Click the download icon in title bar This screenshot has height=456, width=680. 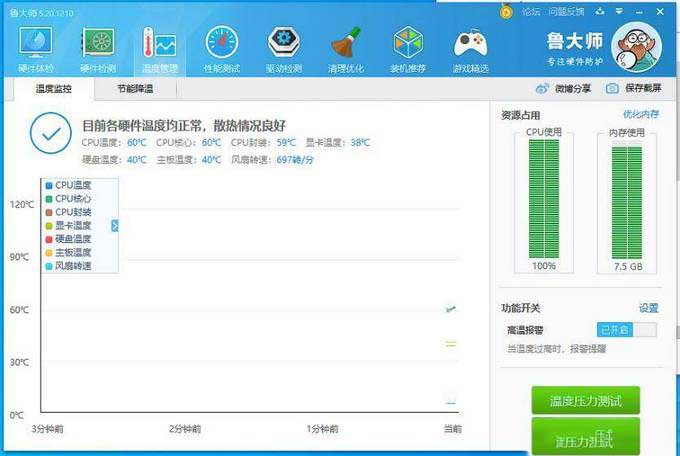600,12
